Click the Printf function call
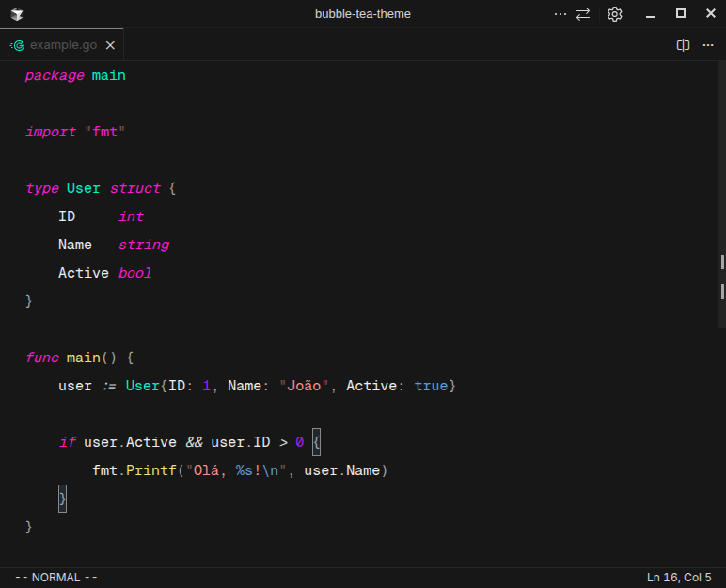The width and height of the screenshot is (726, 588). pyautogui.click(x=151, y=470)
